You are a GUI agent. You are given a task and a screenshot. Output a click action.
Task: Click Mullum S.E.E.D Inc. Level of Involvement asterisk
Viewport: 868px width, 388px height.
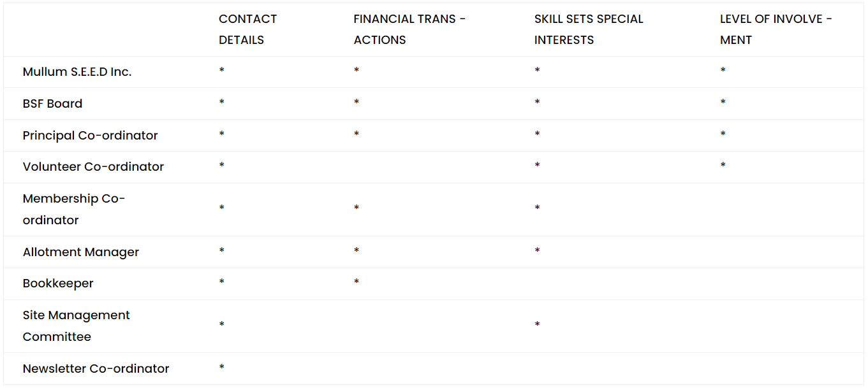[723, 71]
